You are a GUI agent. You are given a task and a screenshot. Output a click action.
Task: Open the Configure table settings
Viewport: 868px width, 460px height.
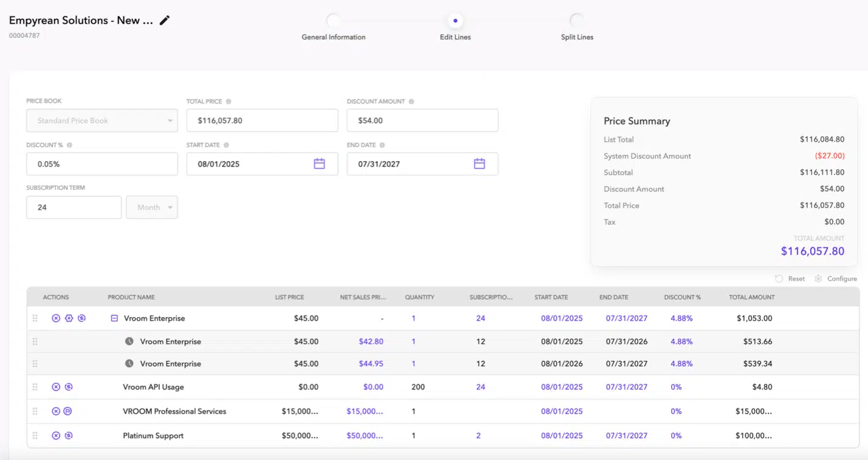pyautogui.click(x=836, y=279)
